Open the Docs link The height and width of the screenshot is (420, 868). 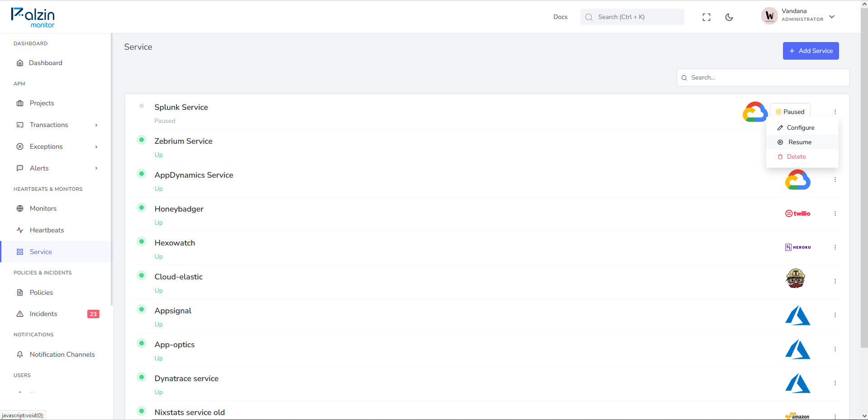(560, 17)
